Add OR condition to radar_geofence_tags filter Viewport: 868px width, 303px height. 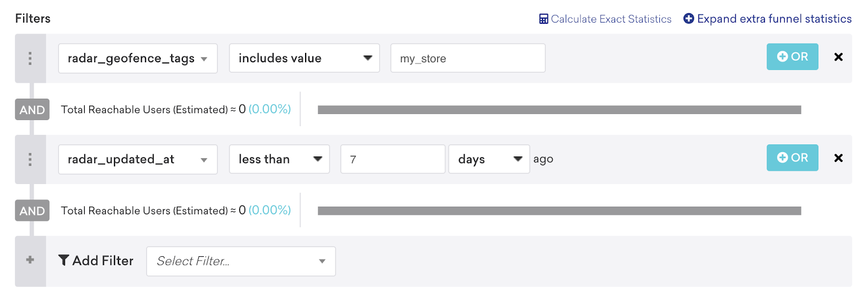tap(793, 57)
